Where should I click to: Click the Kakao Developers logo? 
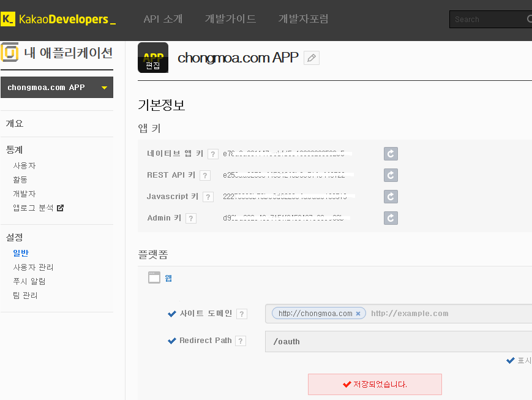pyautogui.click(x=58, y=19)
